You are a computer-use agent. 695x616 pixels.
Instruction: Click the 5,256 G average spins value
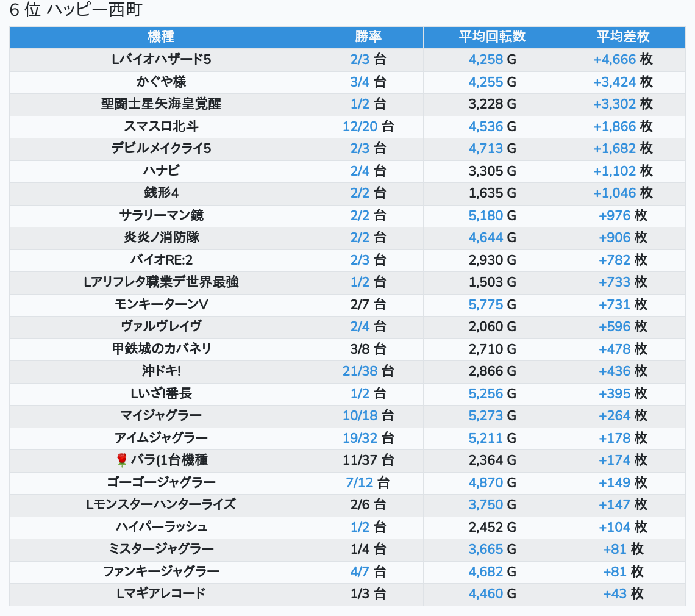(x=492, y=394)
